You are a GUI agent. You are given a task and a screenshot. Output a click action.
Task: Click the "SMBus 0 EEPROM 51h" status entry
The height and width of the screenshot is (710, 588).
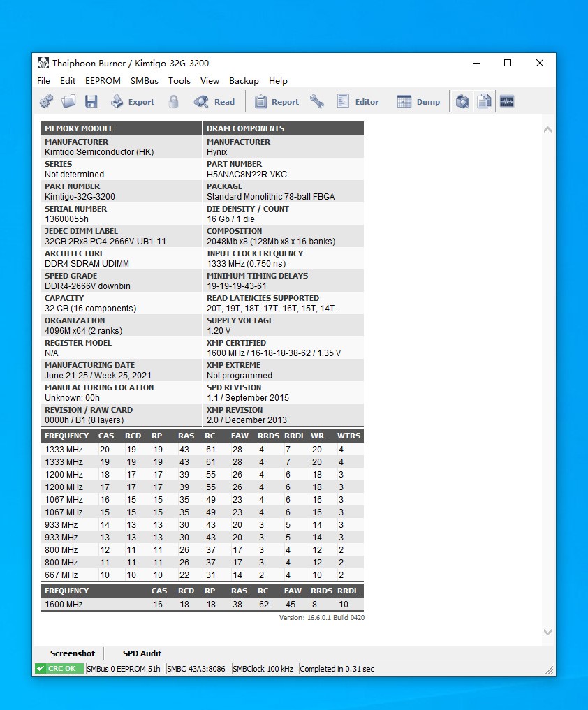pyautogui.click(x=124, y=669)
